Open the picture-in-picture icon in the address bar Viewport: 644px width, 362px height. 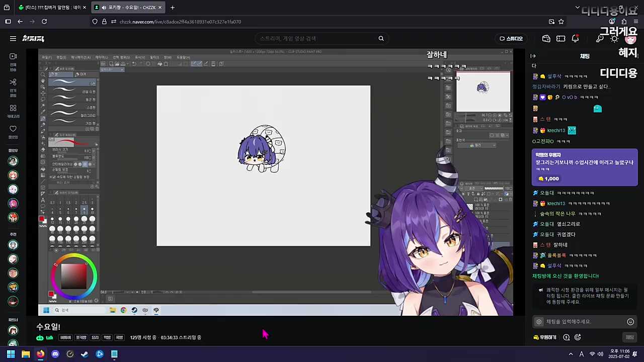[x=551, y=22]
